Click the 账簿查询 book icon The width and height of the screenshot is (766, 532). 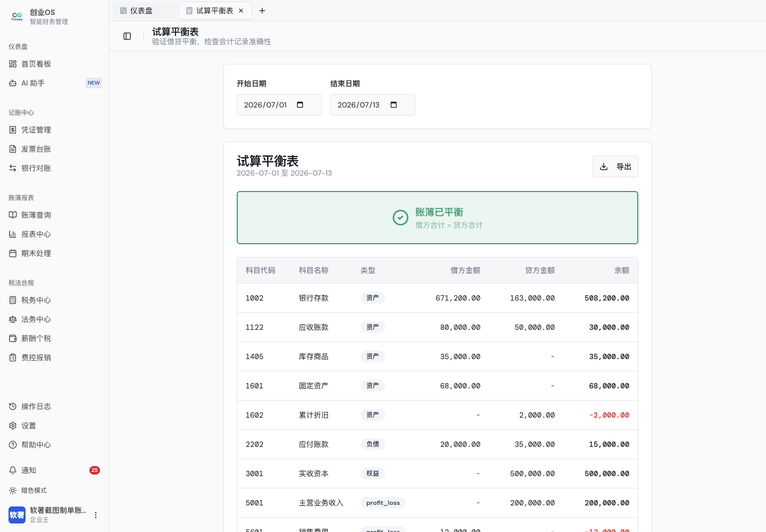(x=13, y=215)
